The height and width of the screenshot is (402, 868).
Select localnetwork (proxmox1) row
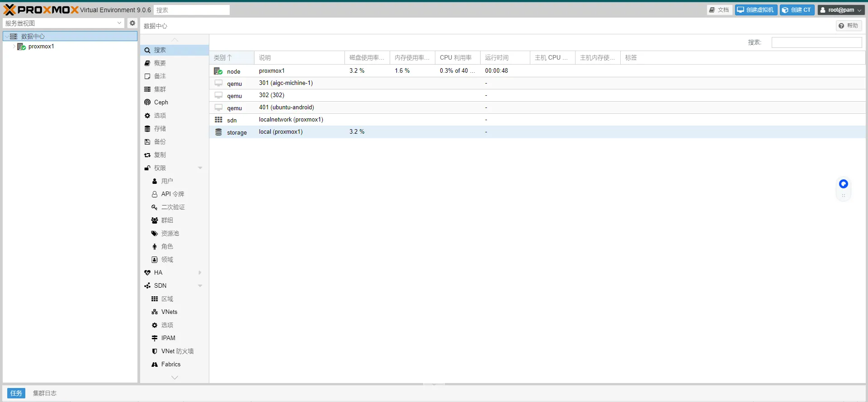pos(538,120)
